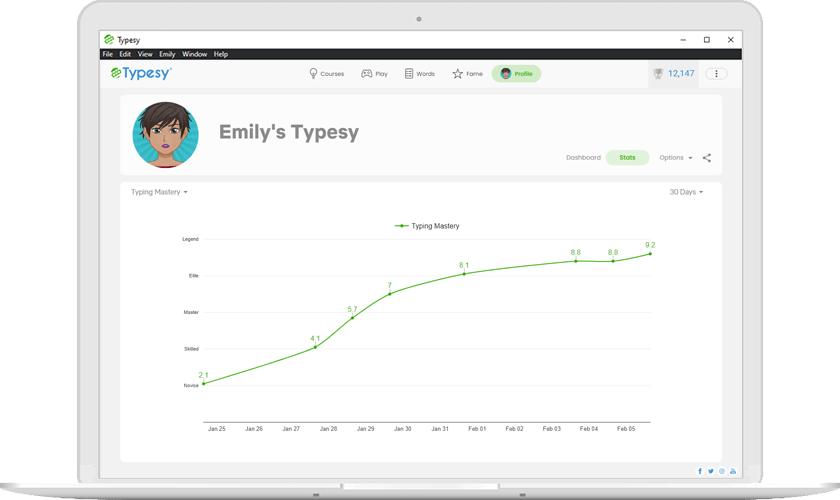Click the trophy points icon

[x=658, y=73]
